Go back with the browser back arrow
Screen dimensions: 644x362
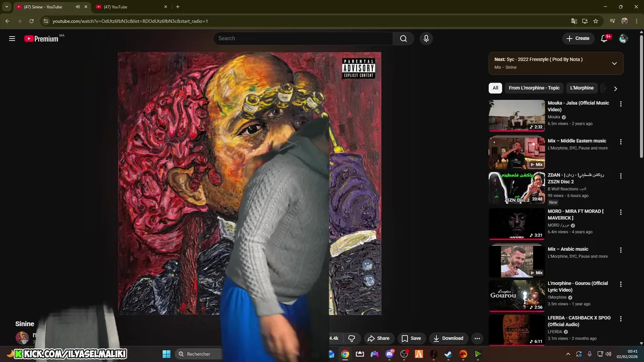pos(7,21)
